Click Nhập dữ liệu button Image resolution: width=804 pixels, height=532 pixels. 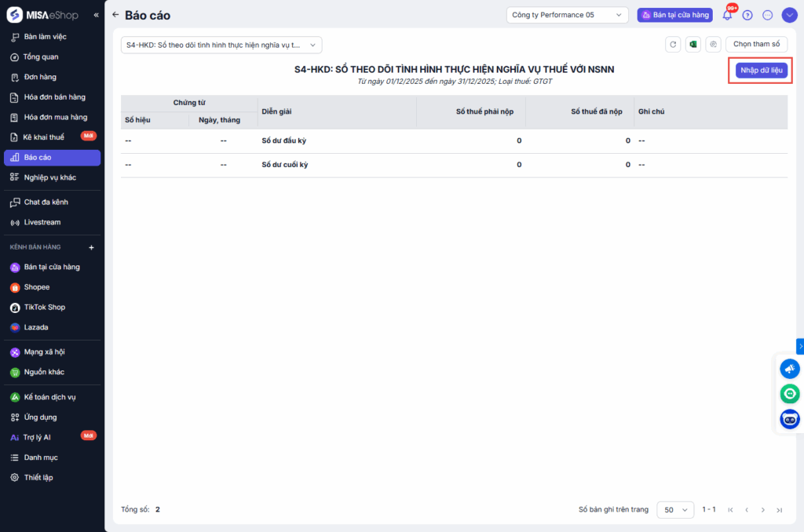click(x=761, y=70)
